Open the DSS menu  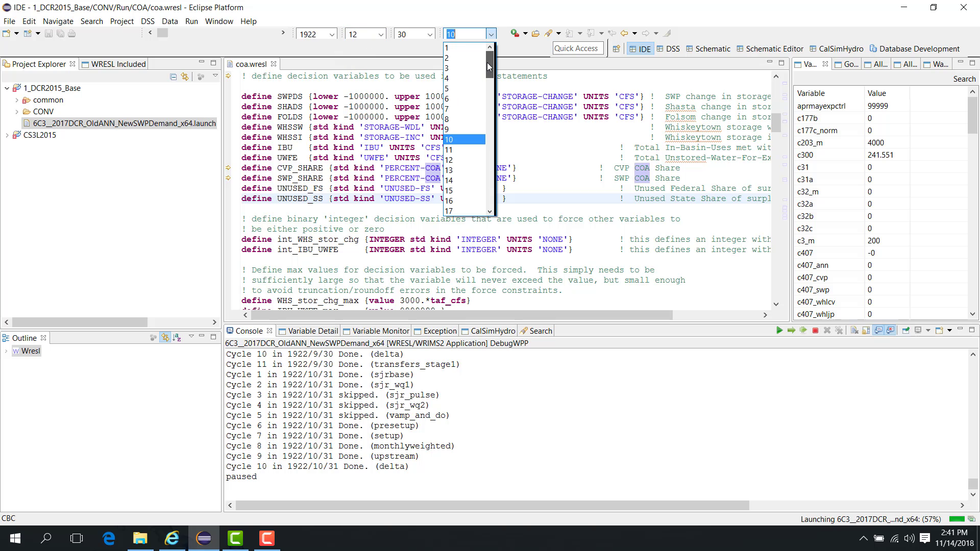148,21
